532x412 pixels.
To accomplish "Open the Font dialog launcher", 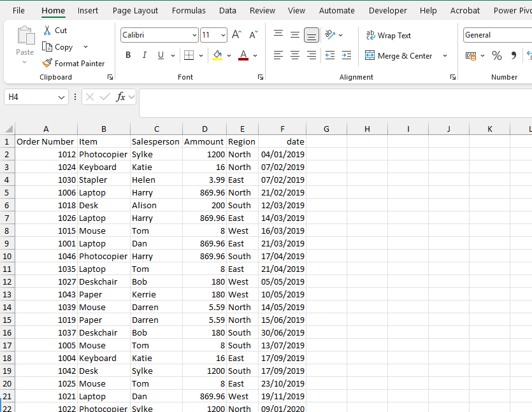I will pos(260,76).
